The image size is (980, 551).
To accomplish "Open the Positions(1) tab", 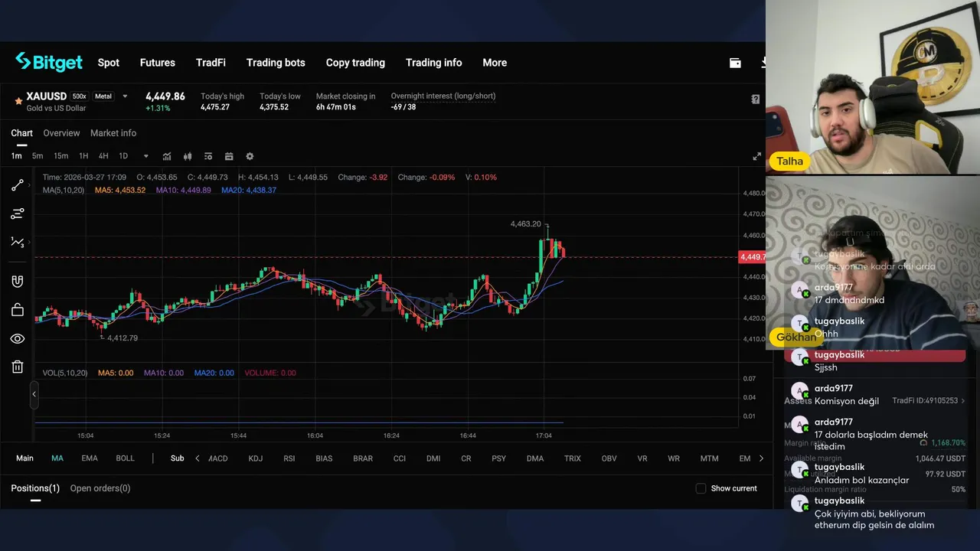I will (35, 488).
